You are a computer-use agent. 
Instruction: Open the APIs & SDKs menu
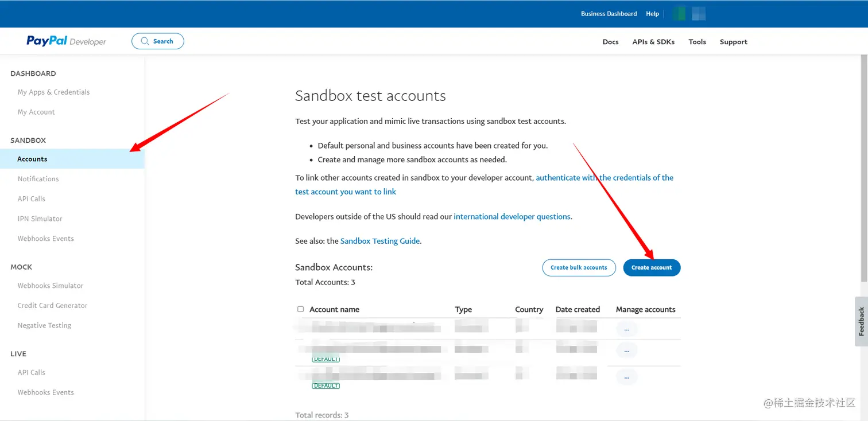pos(653,42)
